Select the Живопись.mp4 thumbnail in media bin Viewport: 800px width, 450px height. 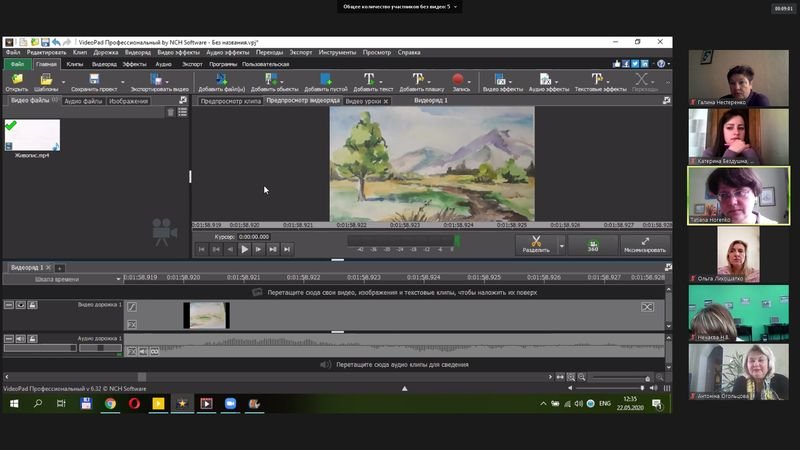pyautogui.click(x=32, y=136)
